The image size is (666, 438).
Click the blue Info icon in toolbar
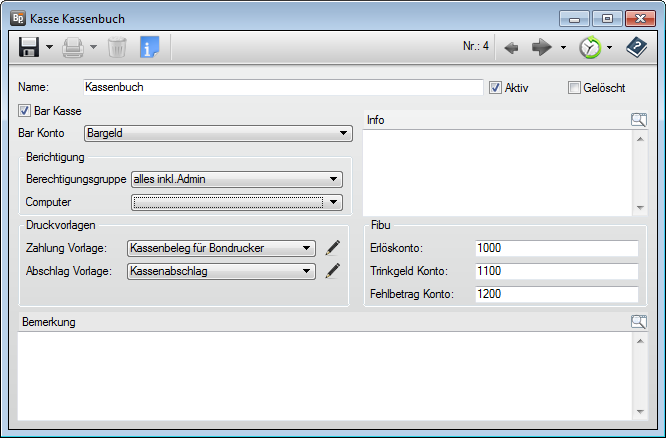(150, 47)
